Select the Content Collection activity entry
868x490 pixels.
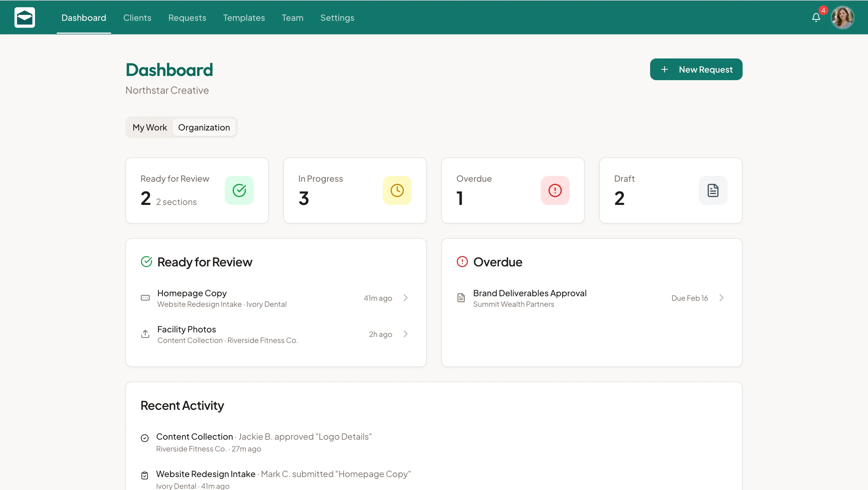[x=194, y=436]
